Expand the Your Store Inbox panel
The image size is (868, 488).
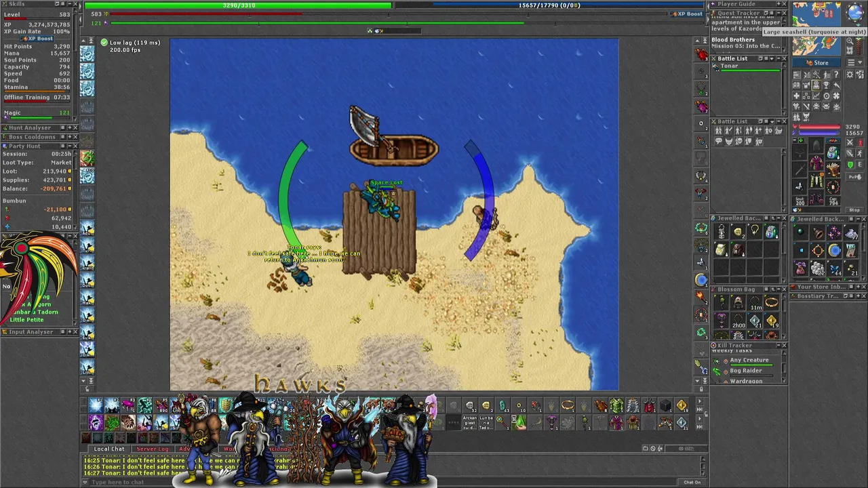click(x=858, y=287)
